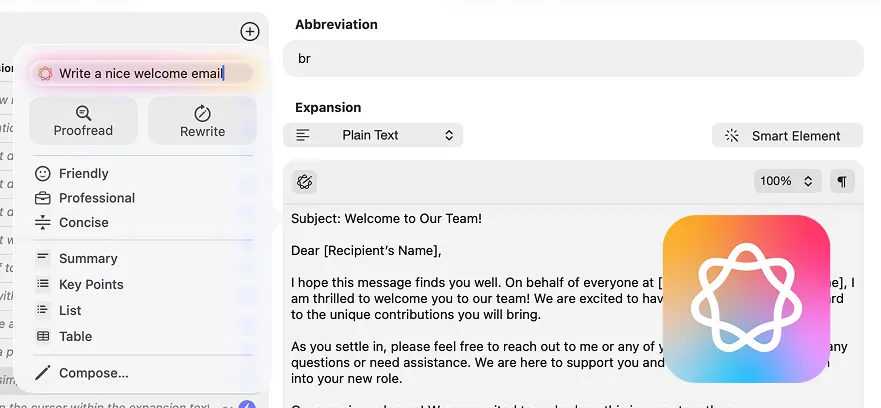The height and width of the screenshot is (408, 881).
Task: Click the Abbreviation input field
Action: [572, 59]
